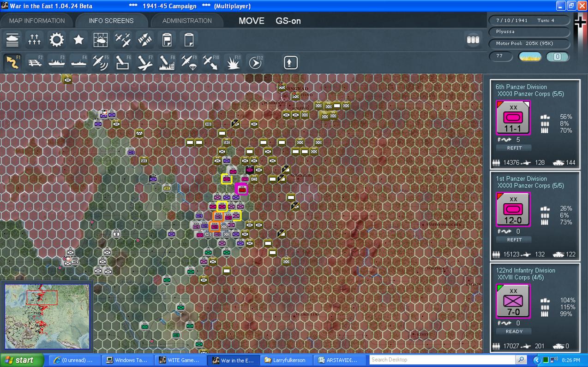Viewport: 588px width, 367px height.
Task: Open the weather map icon
Action: pos(101,40)
